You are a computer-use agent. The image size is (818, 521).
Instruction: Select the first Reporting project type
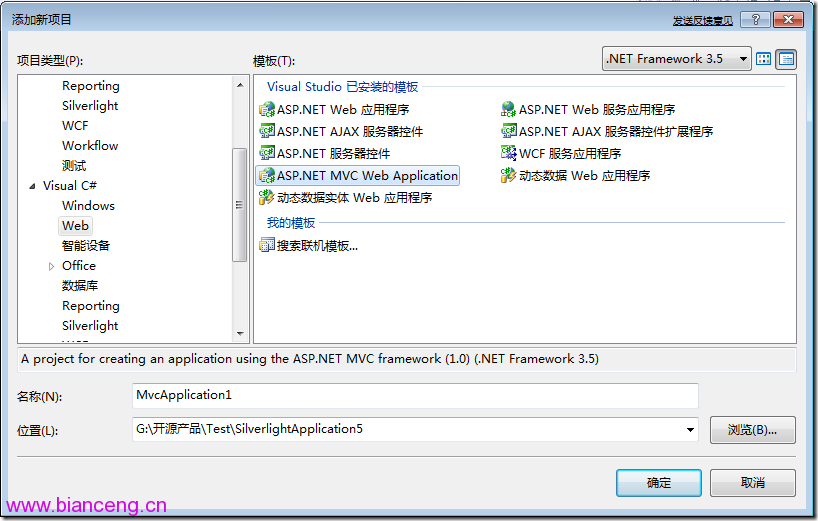pos(91,86)
